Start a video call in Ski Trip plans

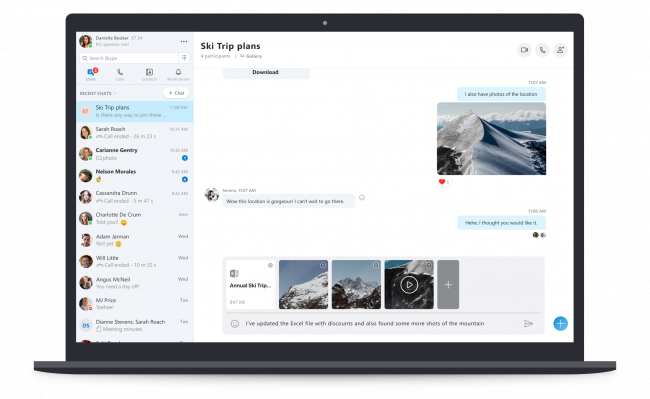pyautogui.click(x=524, y=50)
